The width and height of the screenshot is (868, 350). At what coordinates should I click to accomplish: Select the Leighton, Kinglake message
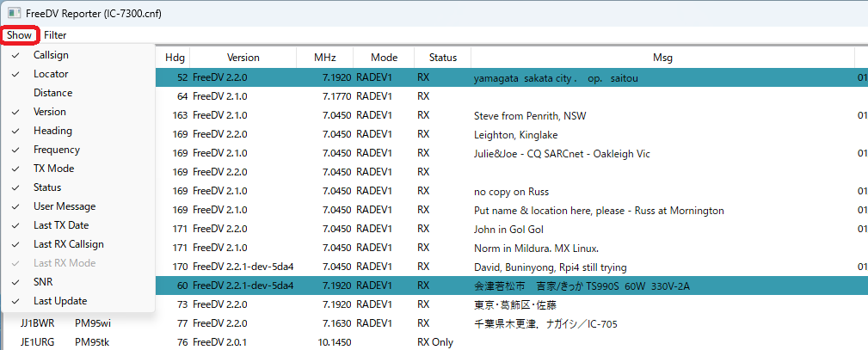pos(515,134)
